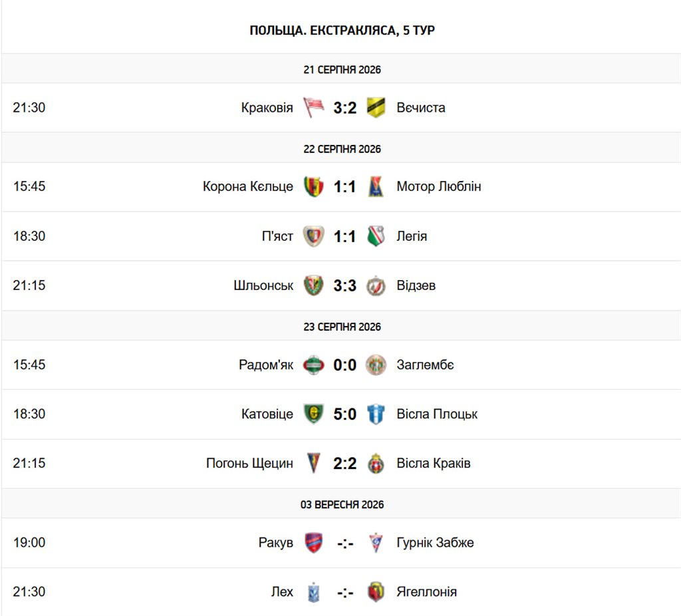Click the 22 серпня 2026 date header
681x616 pixels.
(342, 149)
